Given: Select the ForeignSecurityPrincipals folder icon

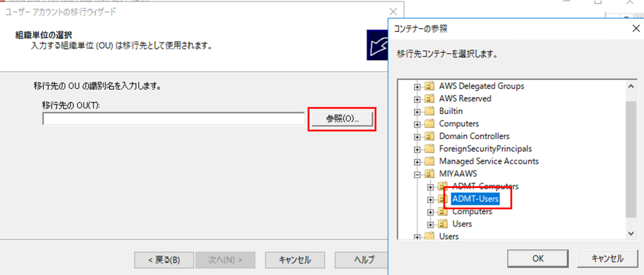Looking at the screenshot, I should (x=429, y=149).
